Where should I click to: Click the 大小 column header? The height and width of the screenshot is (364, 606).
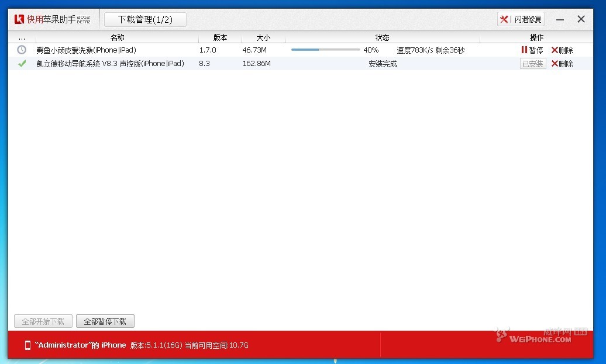tap(263, 37)
